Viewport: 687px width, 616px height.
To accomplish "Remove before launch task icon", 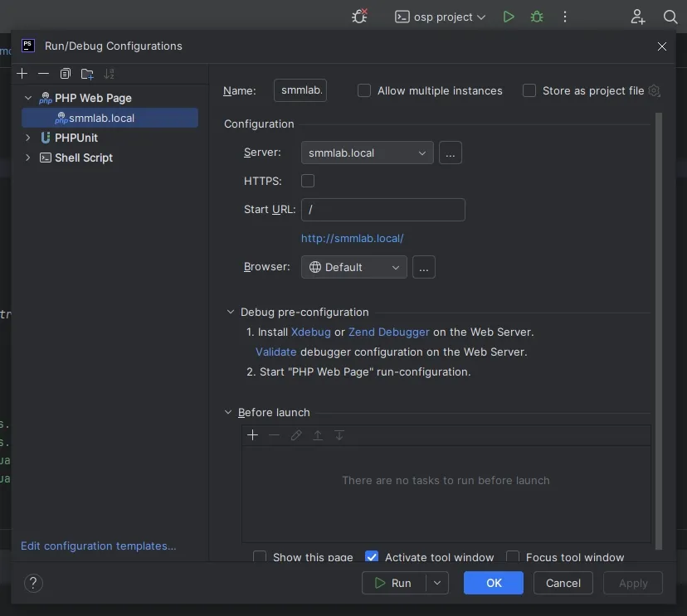I will click(x=275, y=434).
